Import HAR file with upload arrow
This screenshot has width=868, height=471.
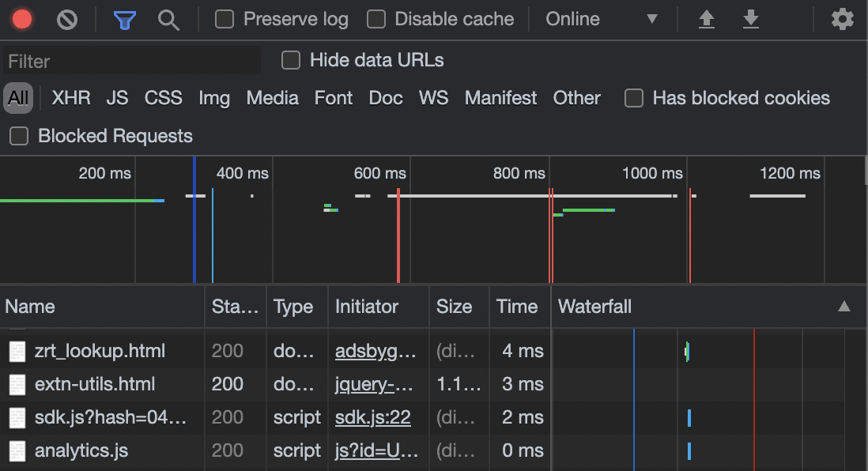[x=707, y=20]
